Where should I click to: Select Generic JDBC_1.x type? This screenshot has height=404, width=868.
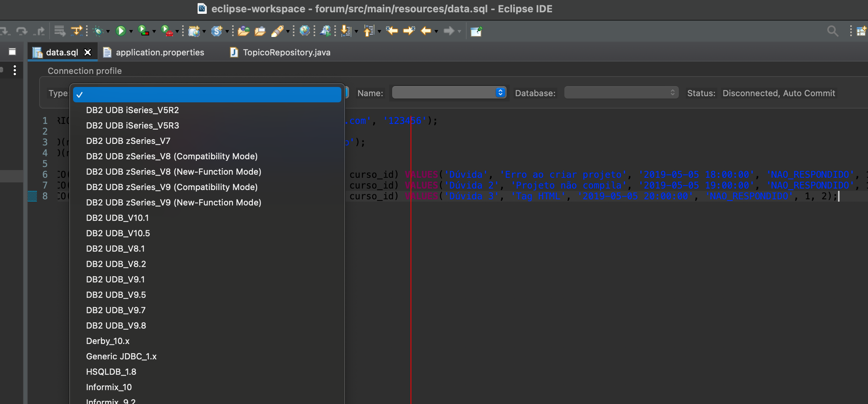click(x=207, y=356)
